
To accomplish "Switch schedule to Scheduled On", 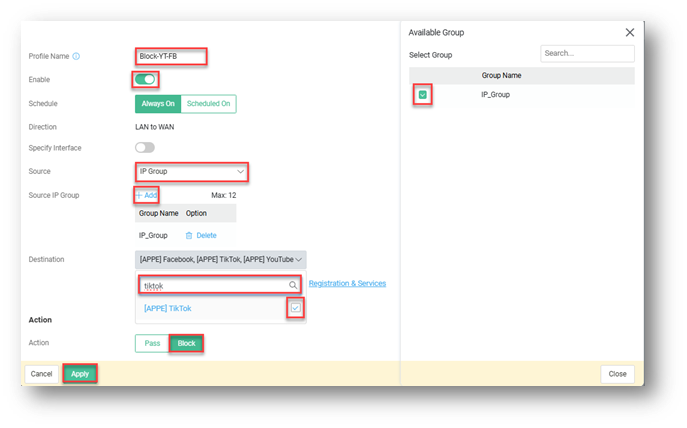I will tap(208, 104).
